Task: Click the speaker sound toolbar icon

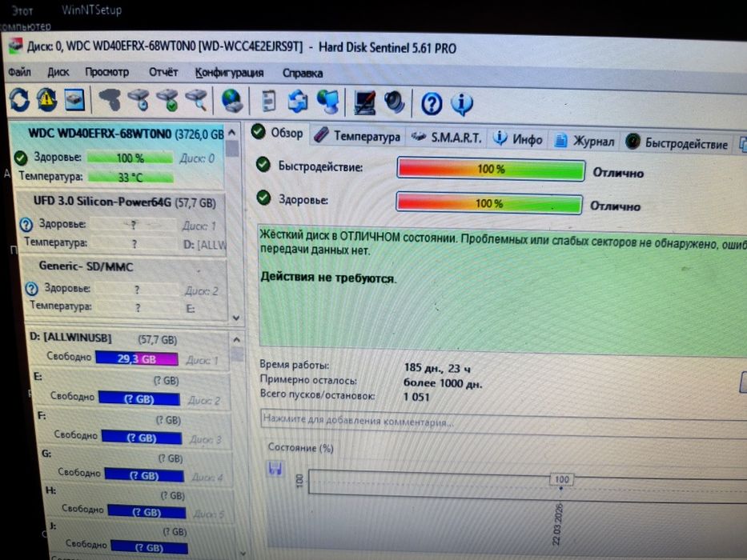Action: (395, 102)
